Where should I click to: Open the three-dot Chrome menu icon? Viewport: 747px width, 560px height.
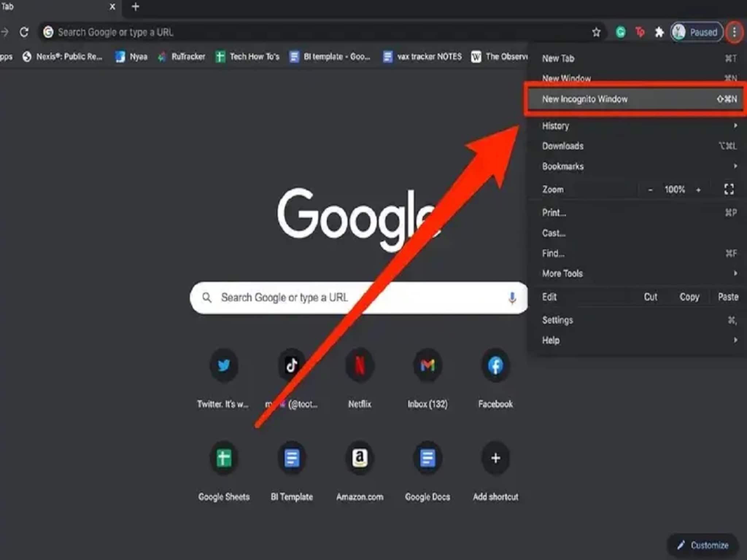tap(735, 32)
